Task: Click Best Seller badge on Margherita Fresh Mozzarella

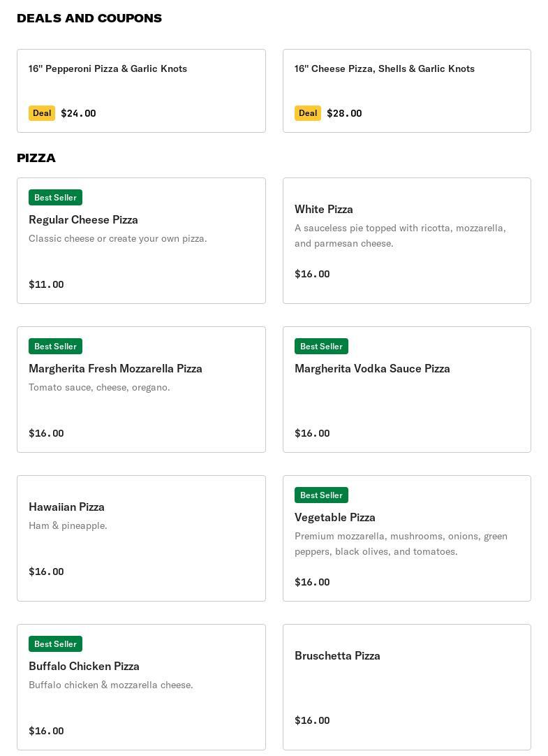Action: pyautogui.click(x=55, y=347)
